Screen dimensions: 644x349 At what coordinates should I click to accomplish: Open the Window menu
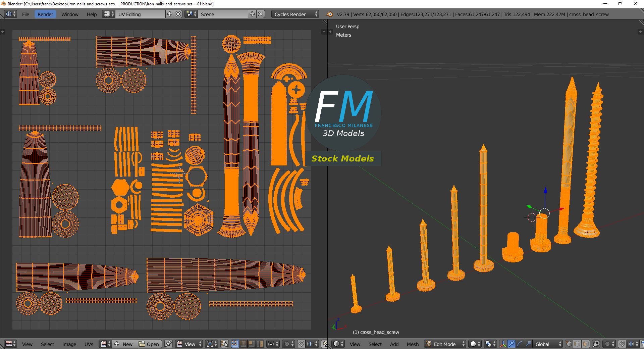coord(70,14)
